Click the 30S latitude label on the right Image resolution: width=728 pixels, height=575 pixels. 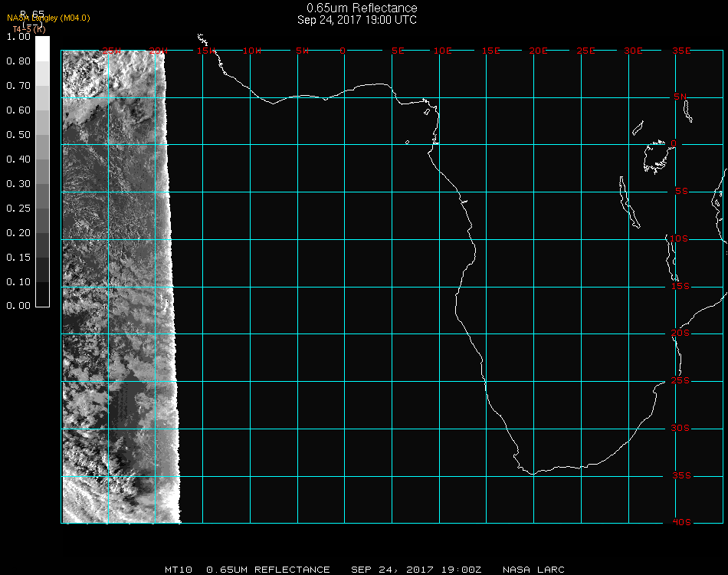[680, 428]
